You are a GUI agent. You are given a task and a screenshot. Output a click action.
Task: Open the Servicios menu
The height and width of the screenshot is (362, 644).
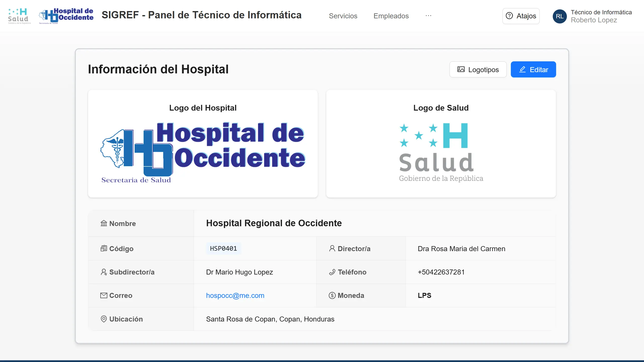coord(343,16)
